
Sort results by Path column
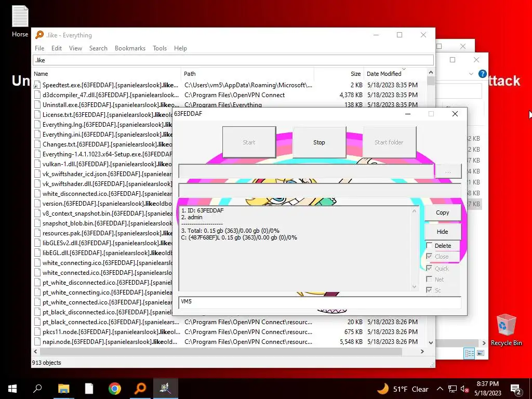pyautogui.click(x=247, y=74)
